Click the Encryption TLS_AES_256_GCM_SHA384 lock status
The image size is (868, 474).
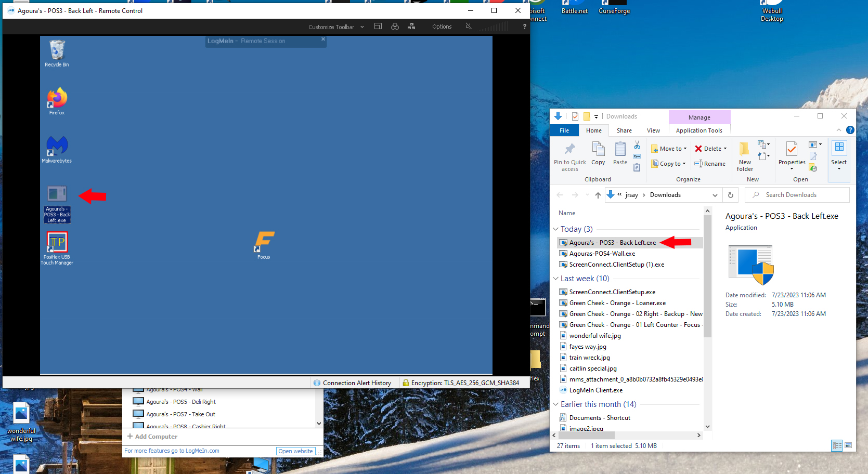(x=461, y=383)
